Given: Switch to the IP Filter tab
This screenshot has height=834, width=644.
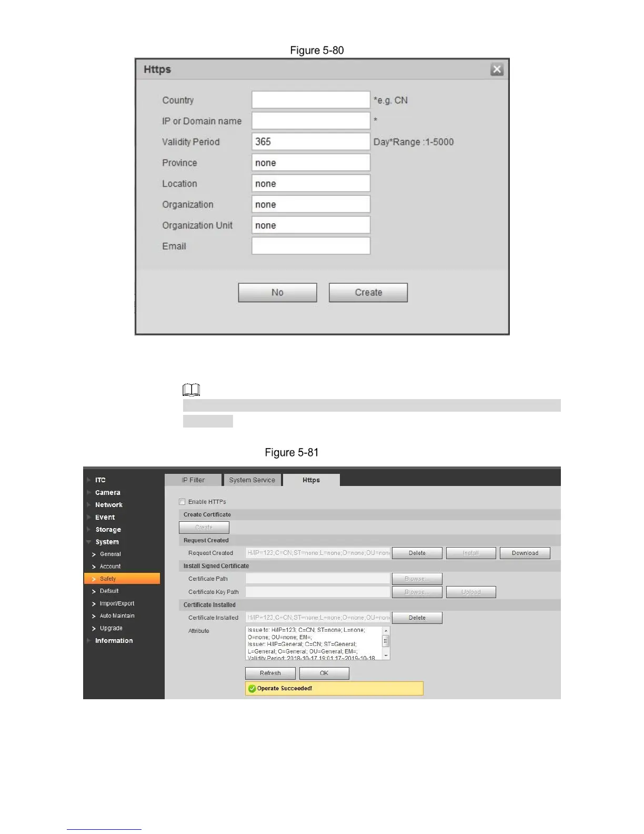Looking at the screenshot, I should point(193,480).
